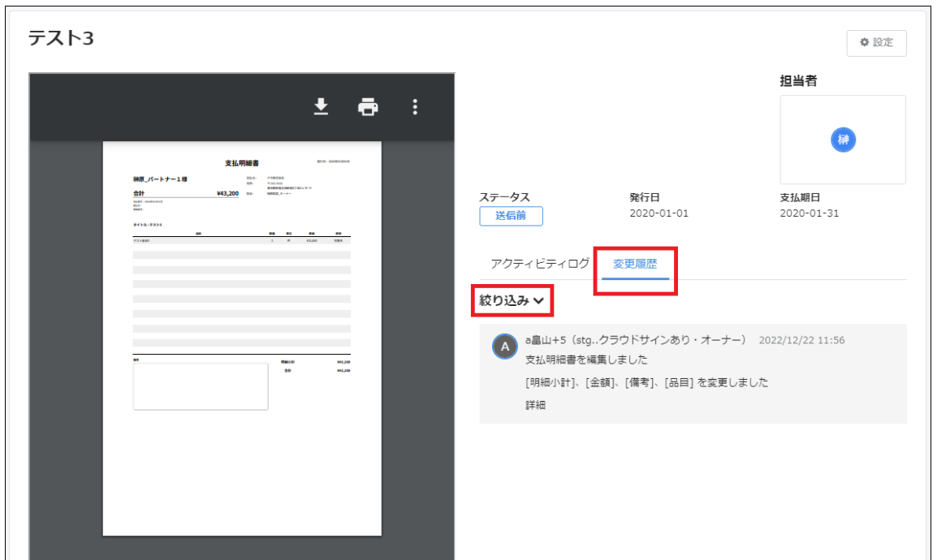Click the テスト3 page title
This screenshot has height=560, width=937.
click(61, 37)
